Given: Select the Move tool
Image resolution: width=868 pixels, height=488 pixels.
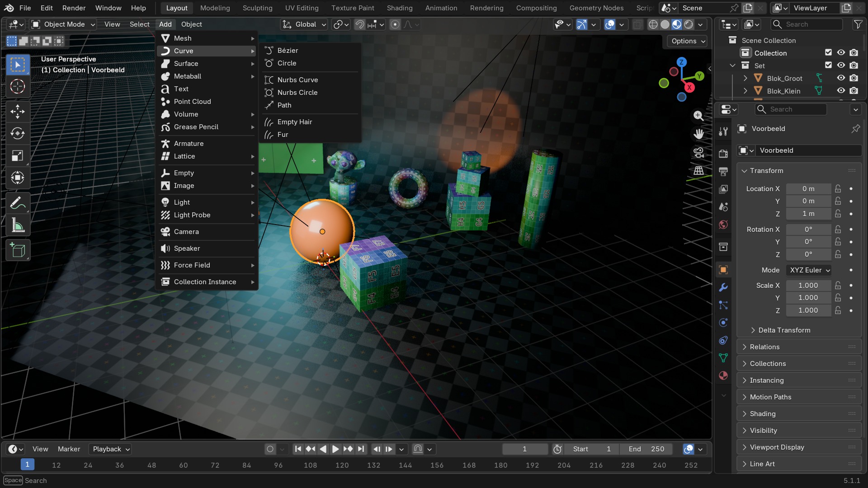Looking at the screenshot, I should (18, 112).
